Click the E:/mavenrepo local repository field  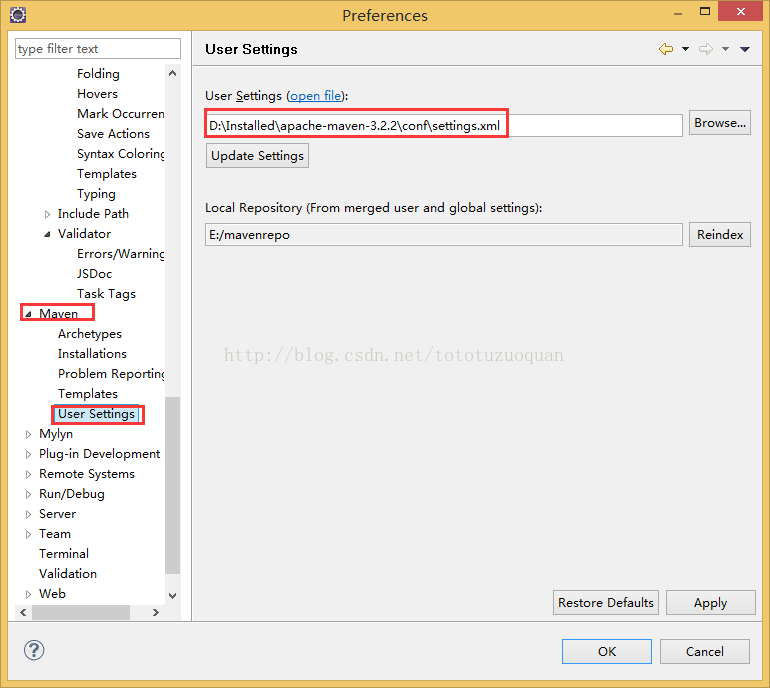click(443, 235)
